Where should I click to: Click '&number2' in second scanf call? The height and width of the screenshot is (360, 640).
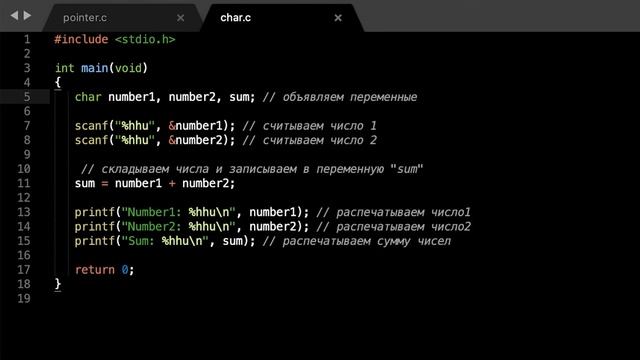point(195,140)
